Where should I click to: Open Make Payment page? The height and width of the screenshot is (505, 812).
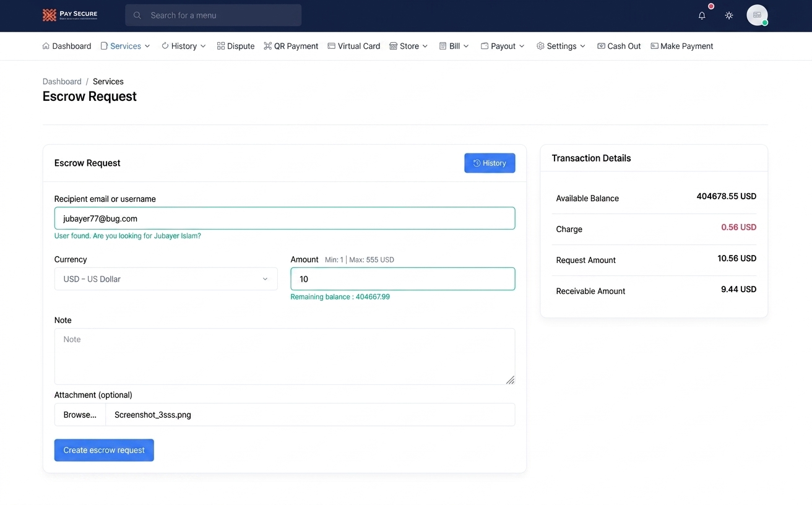pyautogui.click(x=682, y=46)
